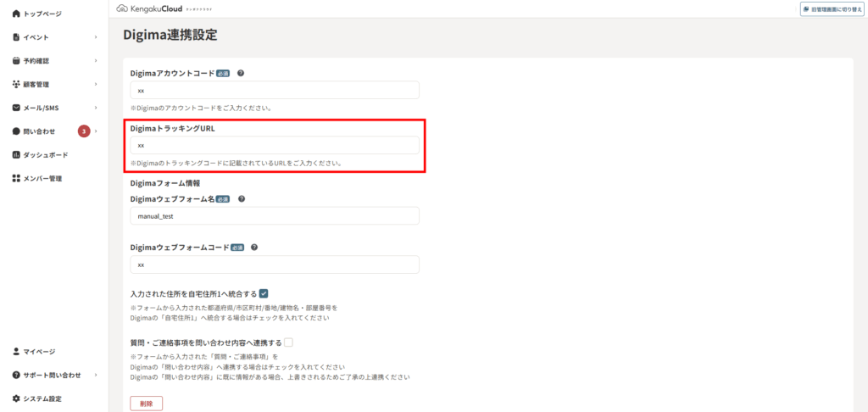Expand the 顧客管理 menu chevron
Image resolution: width=868 pixels, height=412 pixels.
coord(96,84)
